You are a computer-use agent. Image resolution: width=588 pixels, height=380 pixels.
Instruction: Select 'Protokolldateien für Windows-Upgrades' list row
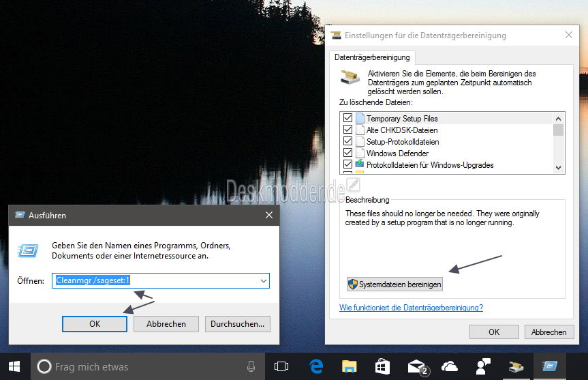[446, 165]
